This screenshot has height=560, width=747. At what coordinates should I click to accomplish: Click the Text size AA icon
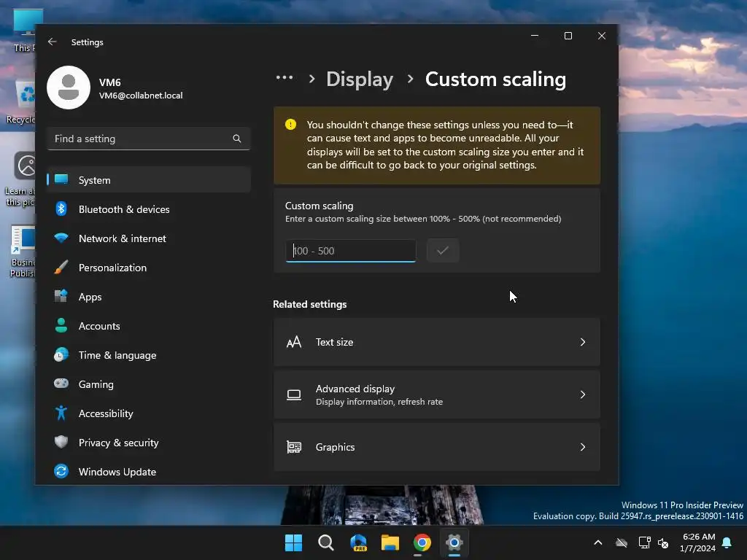coord(294,342)
